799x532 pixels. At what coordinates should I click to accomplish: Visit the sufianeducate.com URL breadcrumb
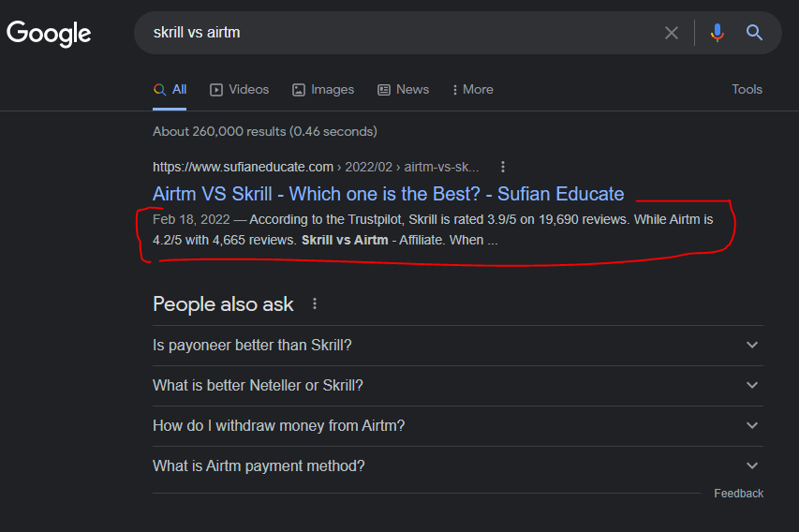[316, 167]
